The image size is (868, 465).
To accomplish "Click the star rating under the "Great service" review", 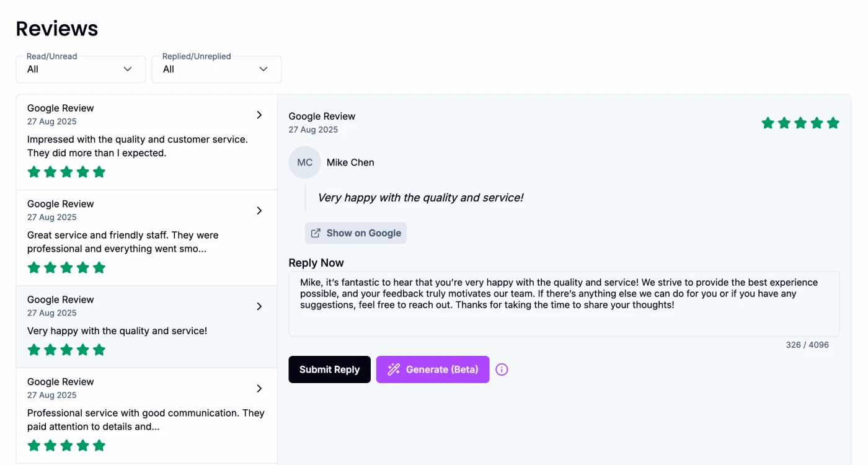I will [66, 268].
